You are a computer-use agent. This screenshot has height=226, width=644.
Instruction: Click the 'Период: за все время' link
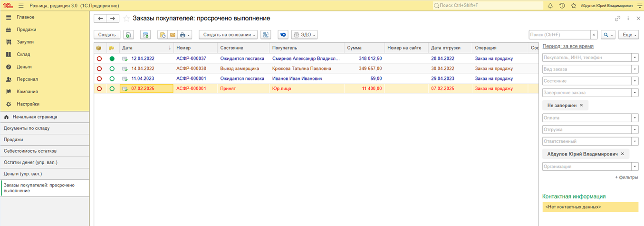[x=567, y=46]
